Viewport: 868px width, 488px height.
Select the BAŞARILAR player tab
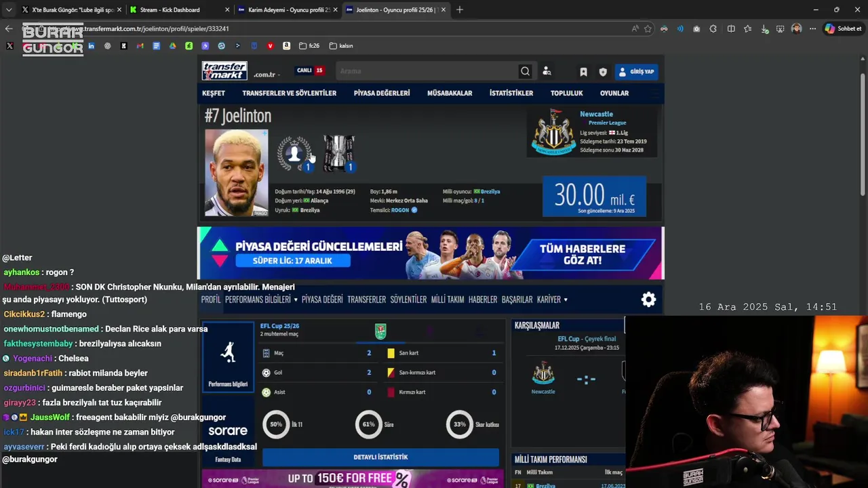pos(517,300)
